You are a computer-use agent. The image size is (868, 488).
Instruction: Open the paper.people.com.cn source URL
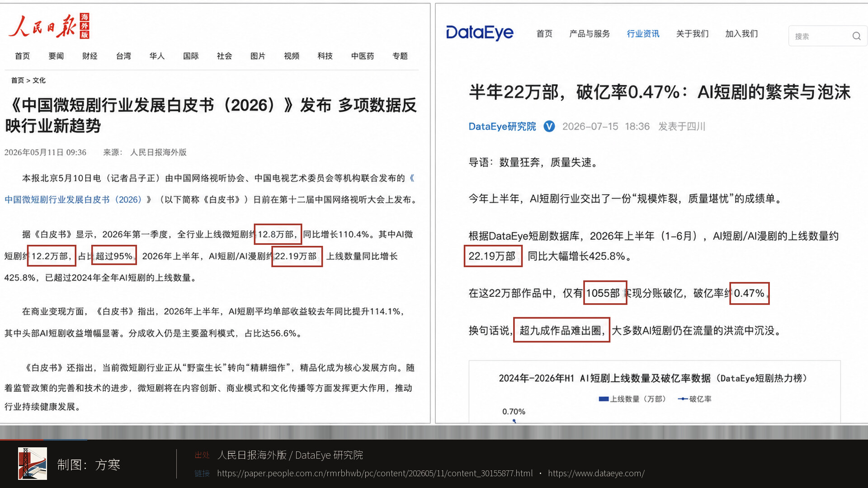[x=375, y=473]
